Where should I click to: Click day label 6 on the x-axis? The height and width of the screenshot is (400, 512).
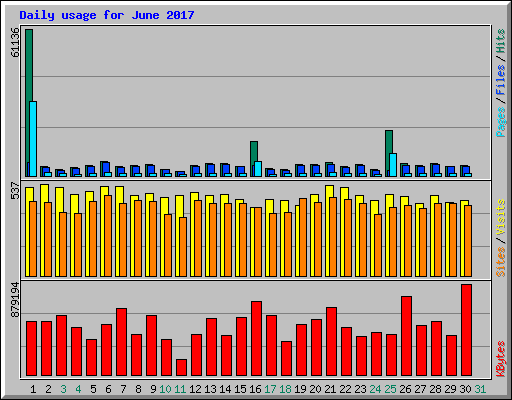108,389
